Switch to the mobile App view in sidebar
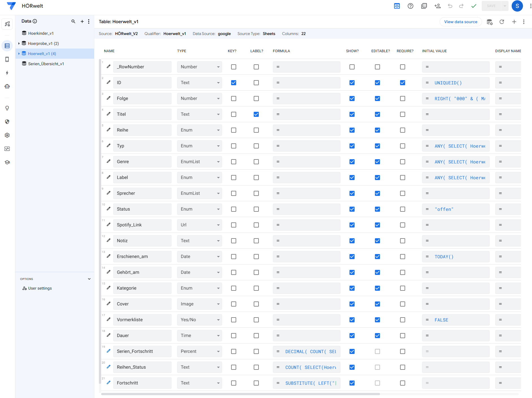This screenshot has height=398, width=532. 7,59
